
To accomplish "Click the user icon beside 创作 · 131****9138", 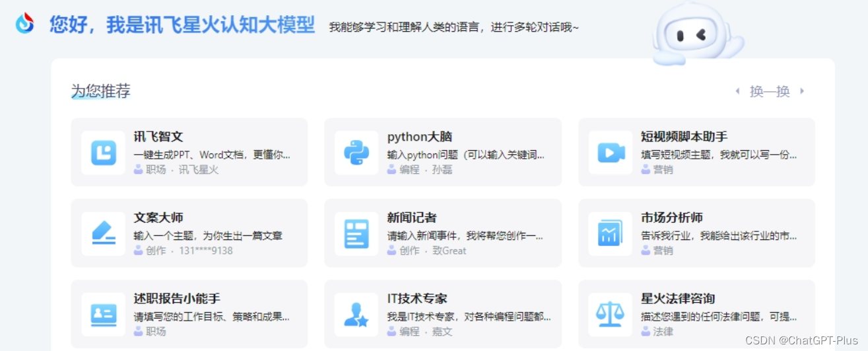I will [x=138, y=251].
